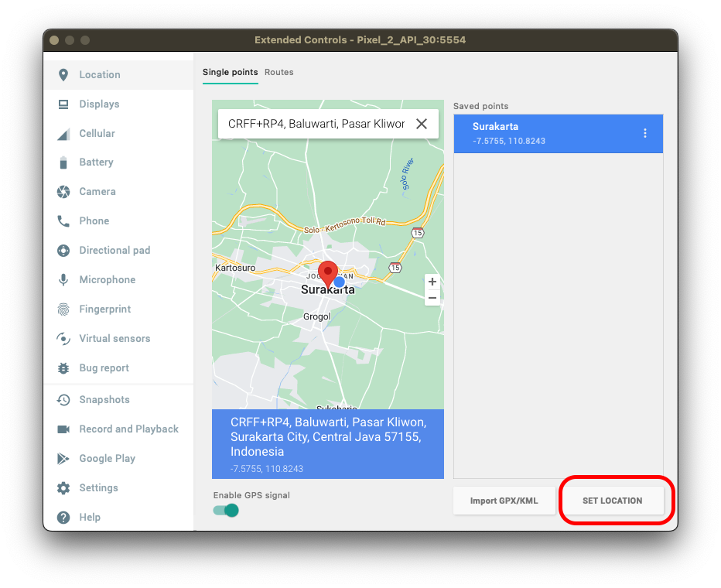721x588 pixels.
Task: Open the Battery settings icon
Action: (x=63, y=162)
